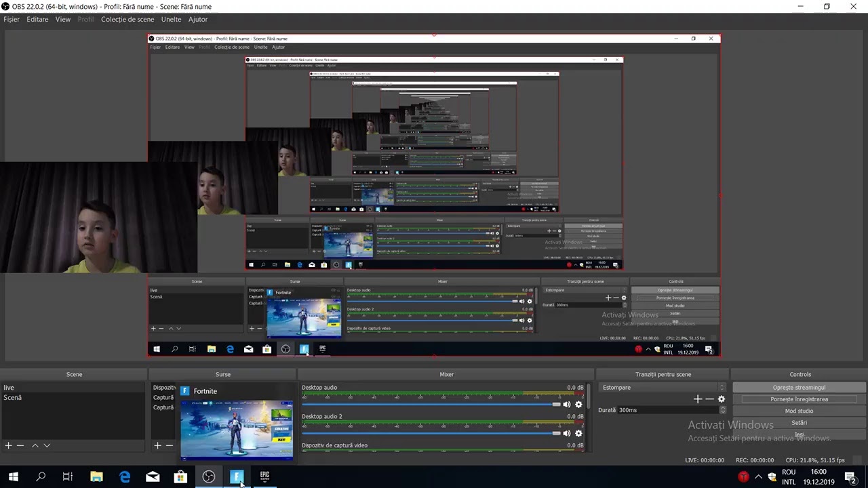This screenshot has height=488, width=868.
Task: Click the Mixer panel vertical scrollbar
Action: [589, 417]
